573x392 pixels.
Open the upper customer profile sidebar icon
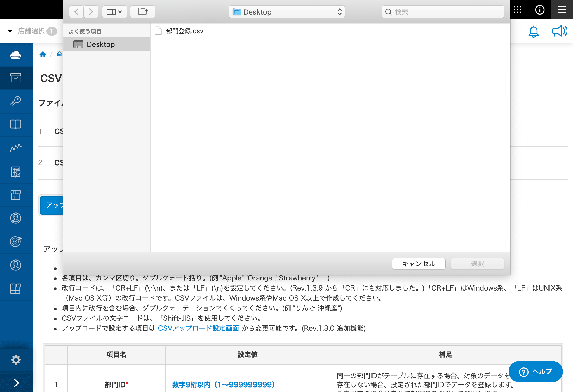click(x=16, y=218)
